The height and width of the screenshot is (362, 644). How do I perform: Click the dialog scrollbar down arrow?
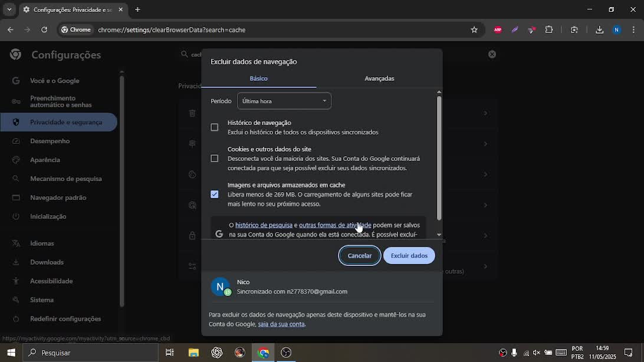[439, 235]
